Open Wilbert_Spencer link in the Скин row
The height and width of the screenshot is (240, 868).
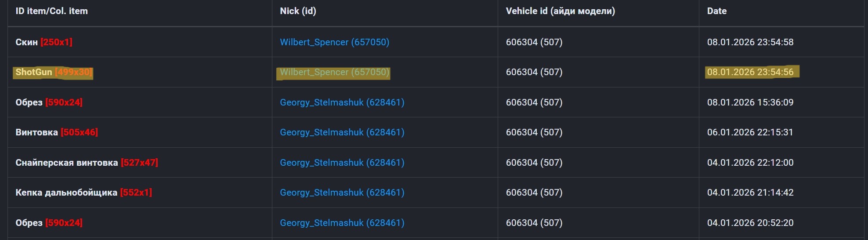tap(334, 42)
